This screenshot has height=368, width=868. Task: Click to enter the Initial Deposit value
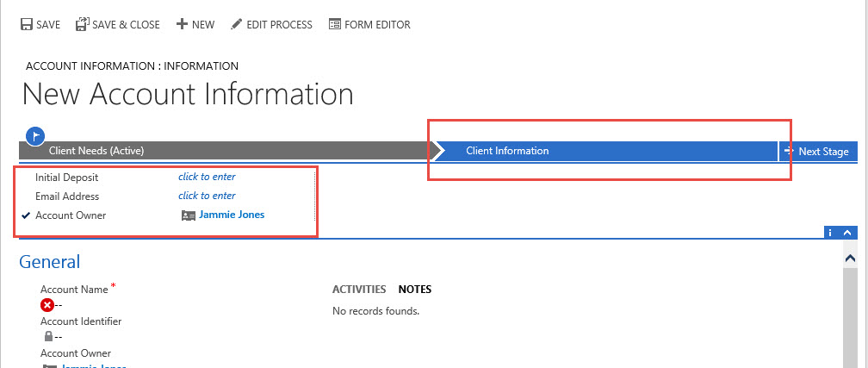[207, 177]
